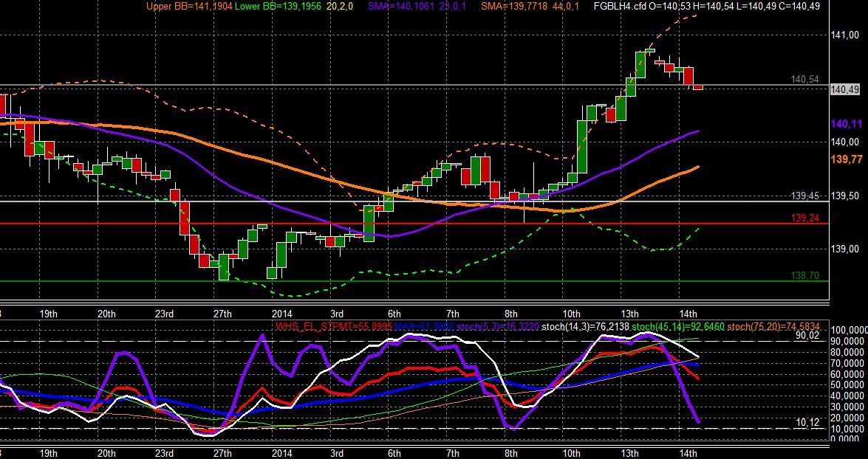Select the 140,54 horizontal line label
The height and width of the screenshot is (459, 868).
(x=805, y=80)
